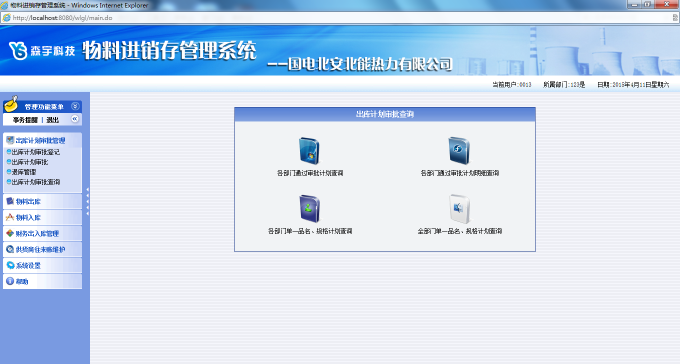Click 退出 to log out

pyautogui.click(x=52, y=120)
